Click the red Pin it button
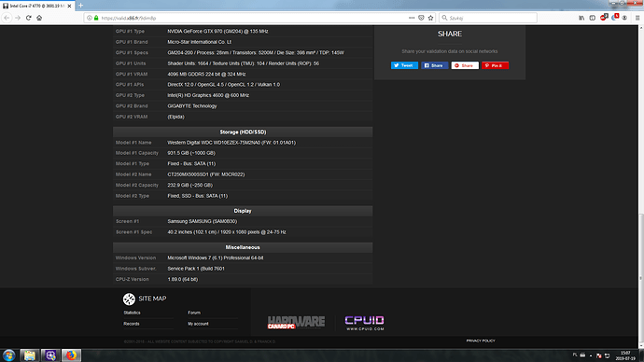 (x=495, y=65)
